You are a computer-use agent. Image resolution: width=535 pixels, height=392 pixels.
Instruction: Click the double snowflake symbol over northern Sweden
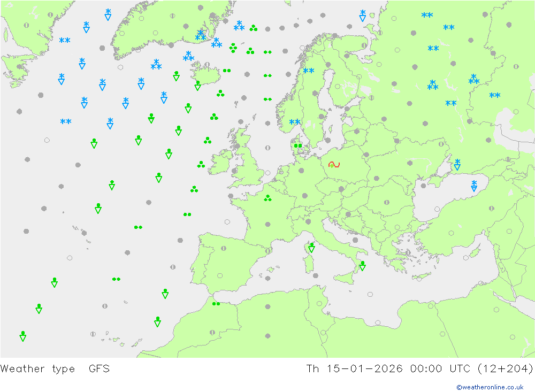point(309,71)
